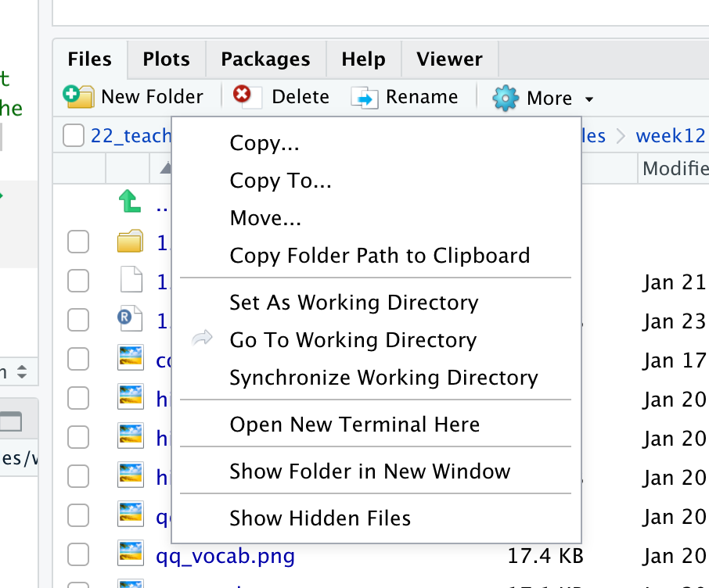Click the image icon next to qq_vocab.png

click(130, 554)
